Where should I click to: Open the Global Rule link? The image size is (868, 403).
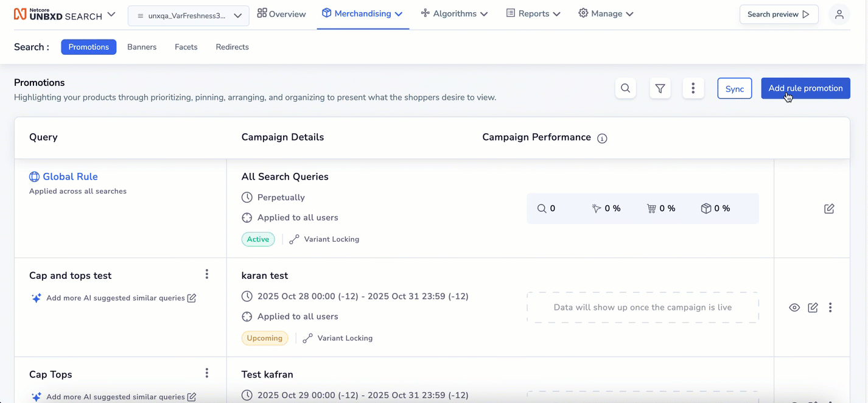70,177
